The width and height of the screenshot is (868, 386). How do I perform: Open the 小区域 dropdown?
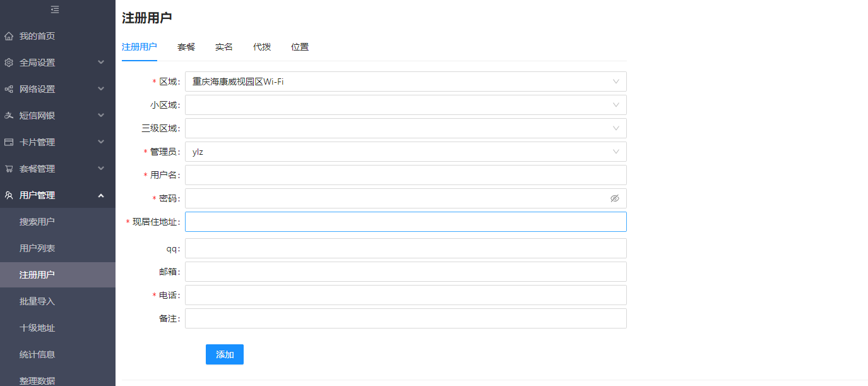(405, 105)
